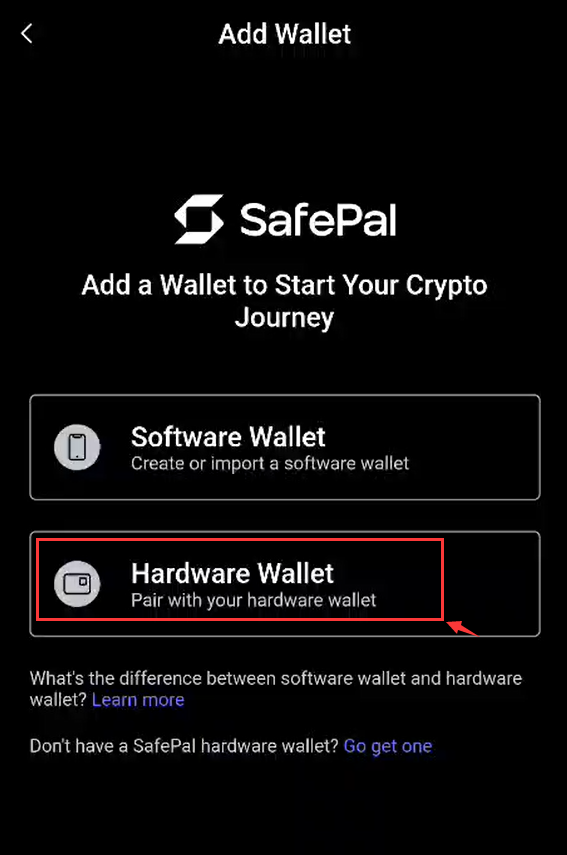The height and width of the screenshot is (855, 567).
Task: Click the SafePal wordmark text
Action: (x=318, y=220)
